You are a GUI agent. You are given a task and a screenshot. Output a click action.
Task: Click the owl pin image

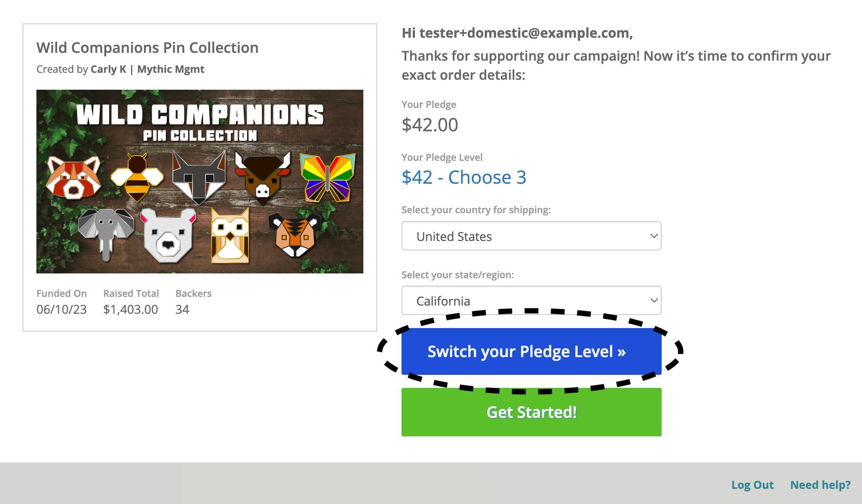click(230, 236)
